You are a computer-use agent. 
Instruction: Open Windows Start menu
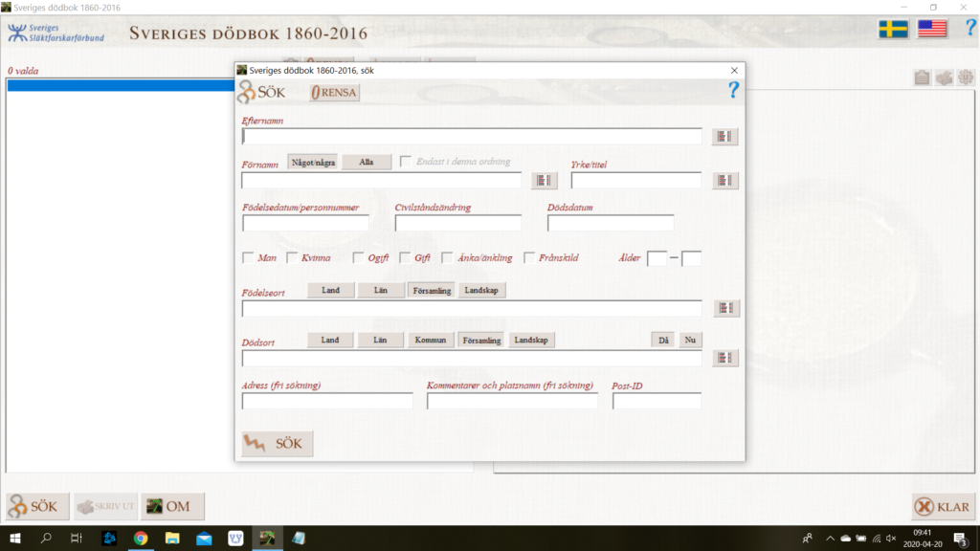pos(15,538)
